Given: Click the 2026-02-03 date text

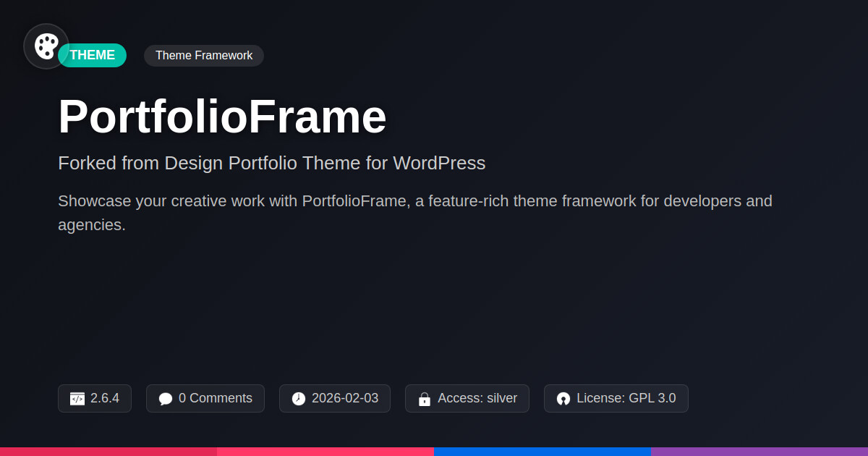Looking at the screenshot, I should (x=345, y=398).
